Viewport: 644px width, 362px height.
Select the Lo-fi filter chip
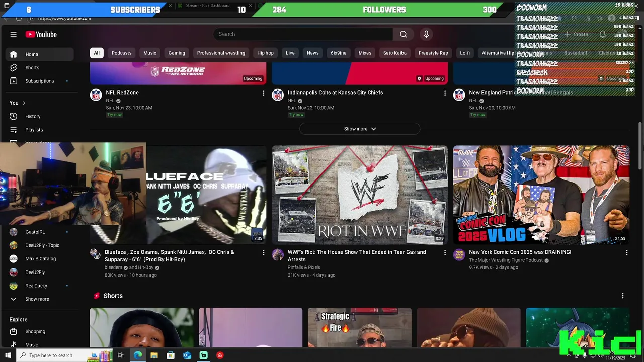point(465,53)
